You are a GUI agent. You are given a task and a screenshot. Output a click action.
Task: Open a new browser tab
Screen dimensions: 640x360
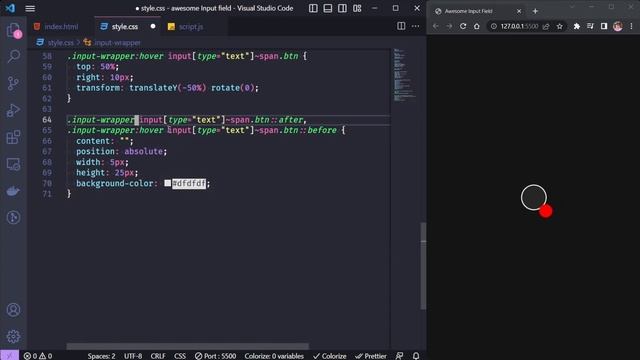click(535, 11)
